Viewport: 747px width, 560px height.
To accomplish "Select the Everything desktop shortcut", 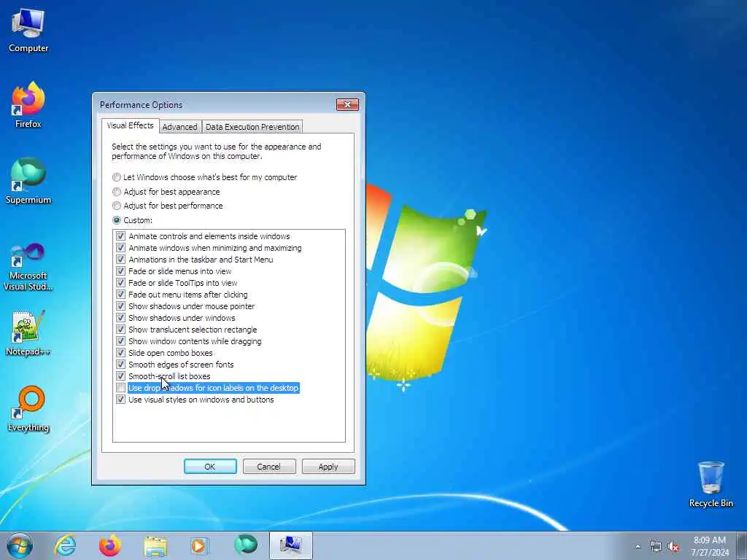I will (x=28, y=408).
